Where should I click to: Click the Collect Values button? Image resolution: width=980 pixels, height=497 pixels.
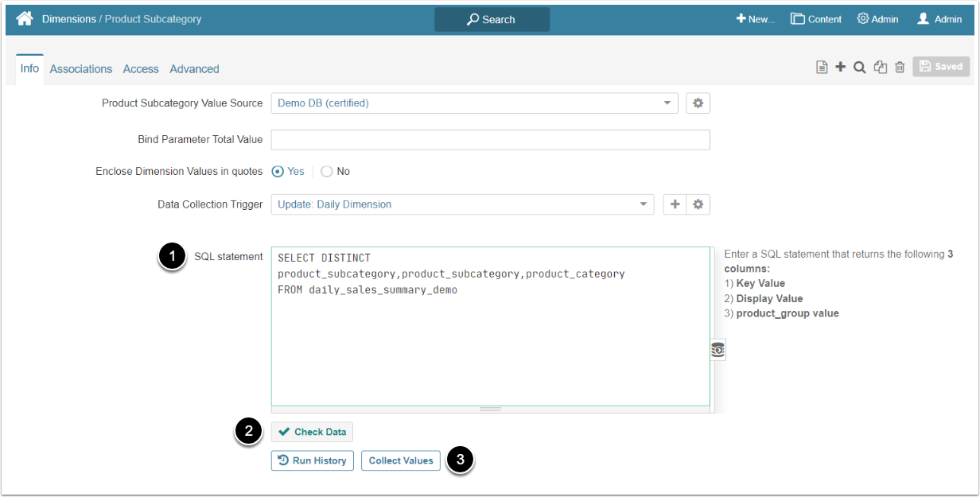coord(401,460)
